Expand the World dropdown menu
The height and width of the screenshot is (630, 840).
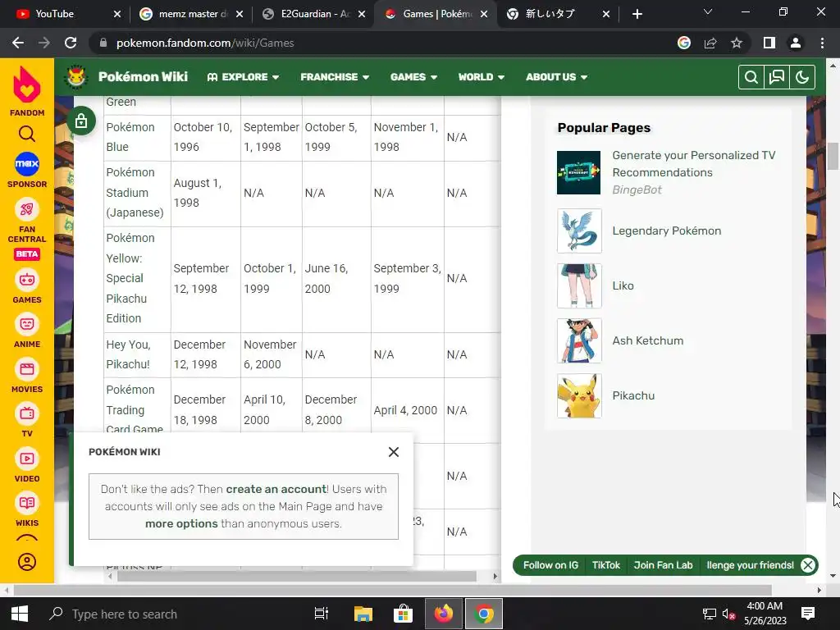(x=481, y=77)
